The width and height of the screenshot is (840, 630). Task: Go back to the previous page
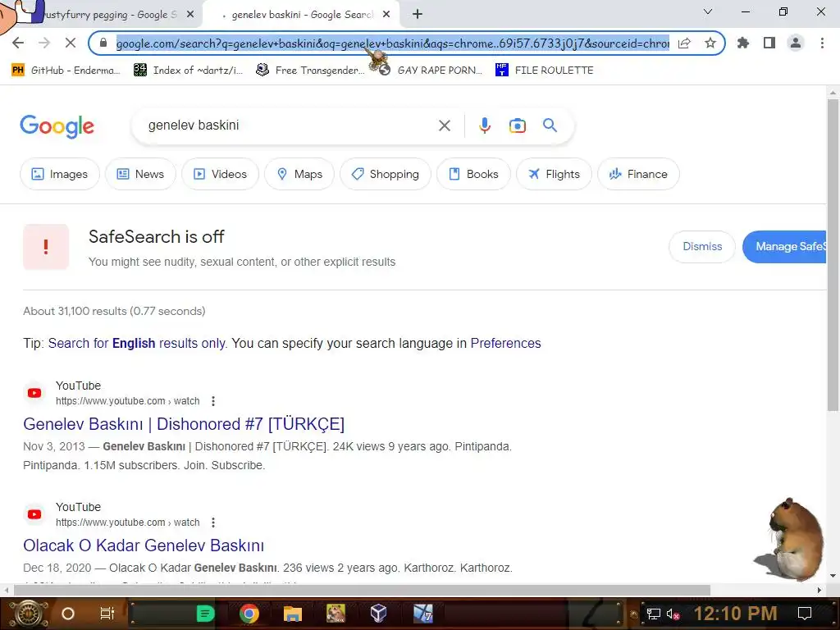pos(18,43)
